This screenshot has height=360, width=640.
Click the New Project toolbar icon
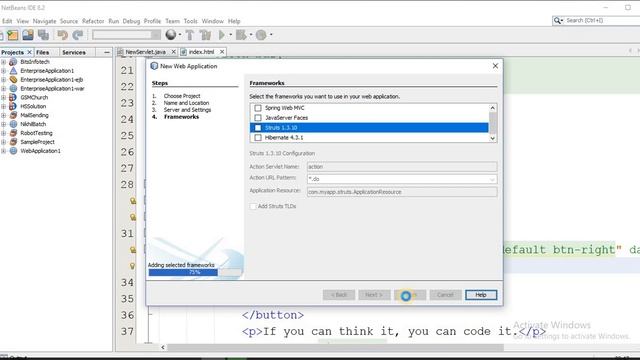click(x=13, y=36)
